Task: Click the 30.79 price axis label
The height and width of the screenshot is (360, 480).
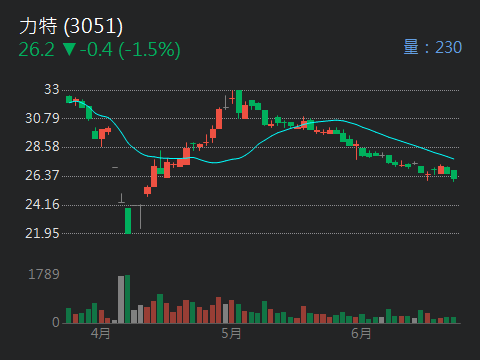Action: click(42, 118)
